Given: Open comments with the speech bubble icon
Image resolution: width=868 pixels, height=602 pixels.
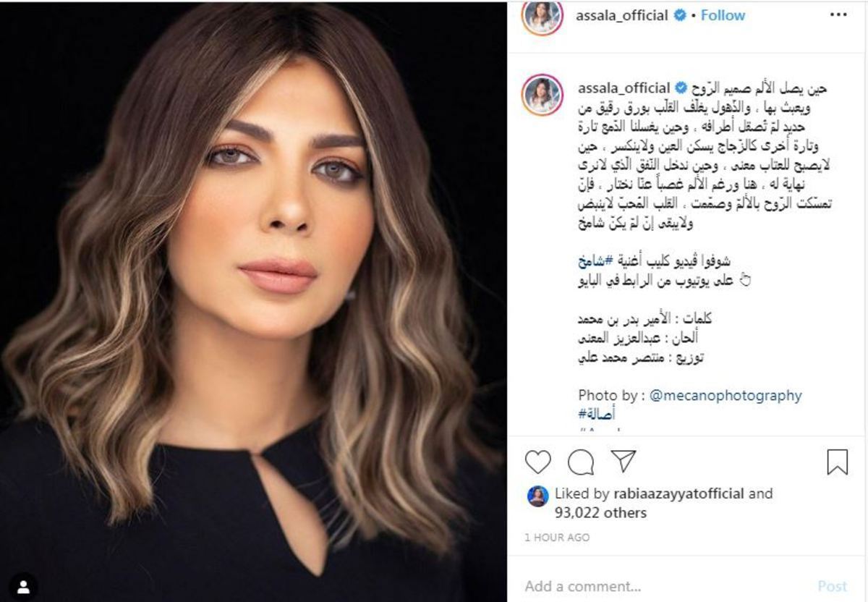Looking at the screenshot, I should tap(580, 461).
